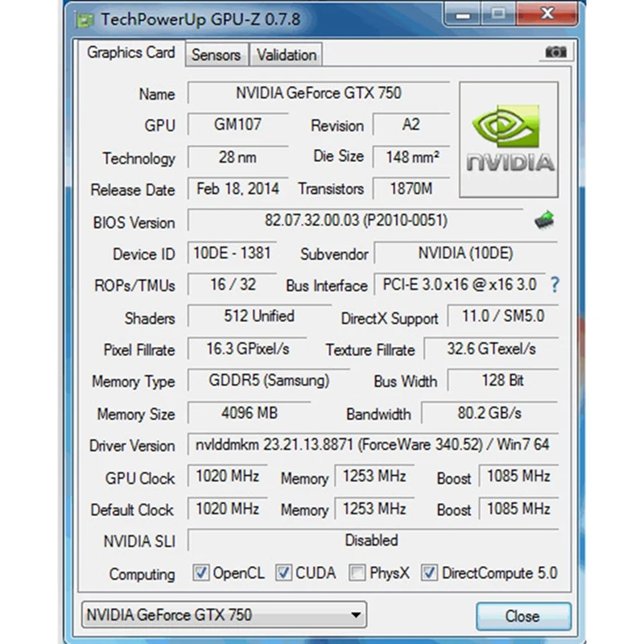The height and width of the screenshot is (644, 644).
Task: Click the Subvendor field NVIDIA (10DE)
Action: click(x=466, y=253)
